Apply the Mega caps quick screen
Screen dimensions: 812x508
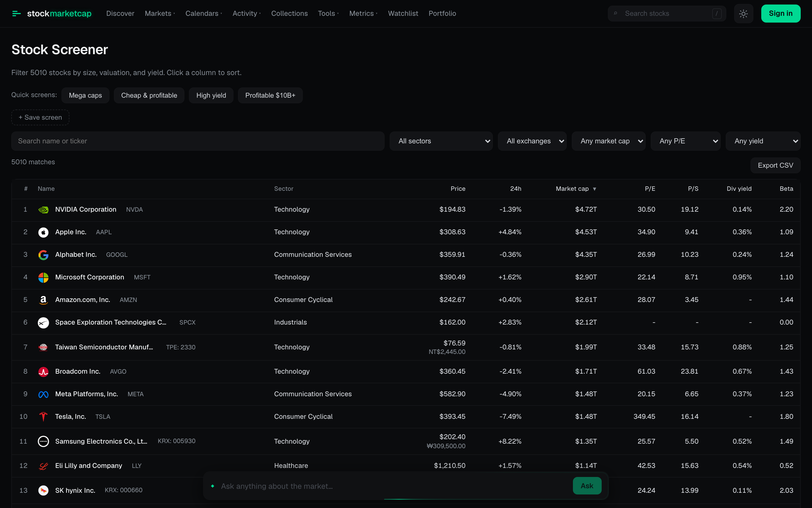pos(85,95)
